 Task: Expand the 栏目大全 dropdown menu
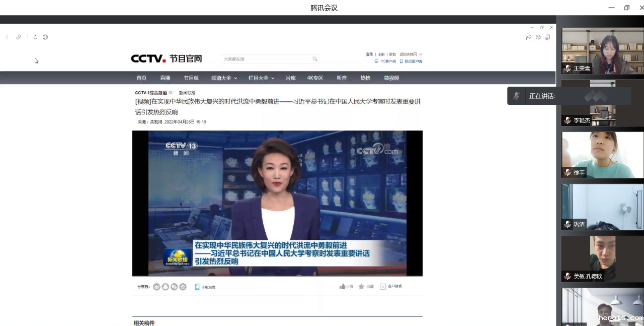pyautogui.click(x=261, y=78)
